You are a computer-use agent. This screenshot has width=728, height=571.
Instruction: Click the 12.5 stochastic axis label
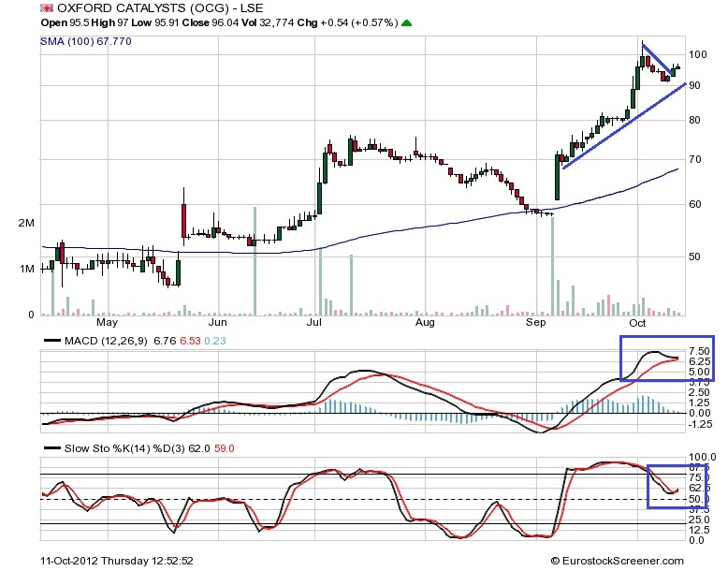click(x=700, y=530)
